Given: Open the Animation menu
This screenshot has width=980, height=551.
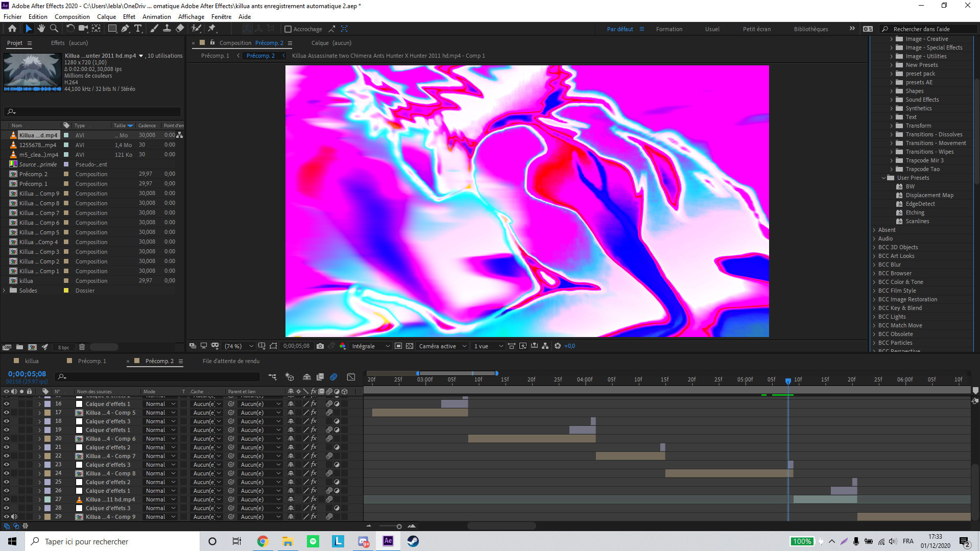Looking at the screenshot, I should click(x=156, y=16).
